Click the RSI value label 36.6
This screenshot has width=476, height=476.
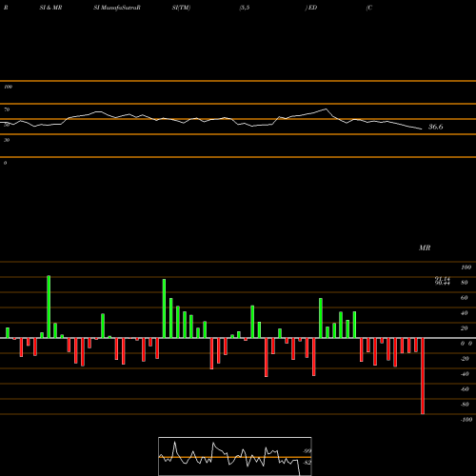(435, 127)
